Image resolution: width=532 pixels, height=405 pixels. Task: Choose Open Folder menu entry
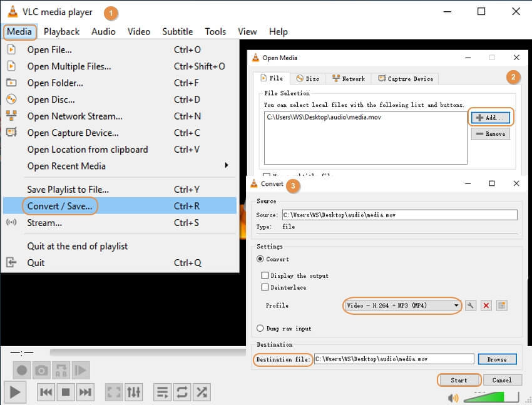tap(120, 83)
